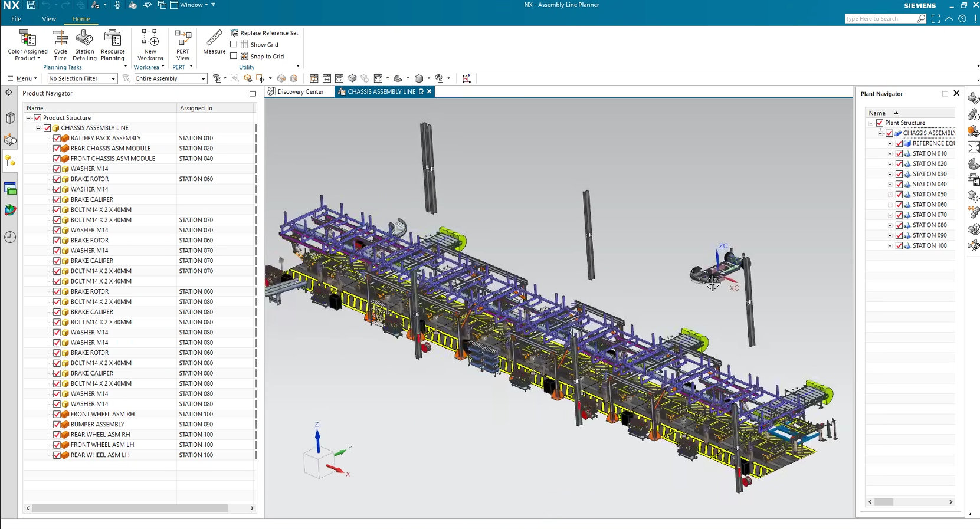Screen dimensions: 980x529
Task: Open the Window dropdown in title bar
Action: pos(194,5)
